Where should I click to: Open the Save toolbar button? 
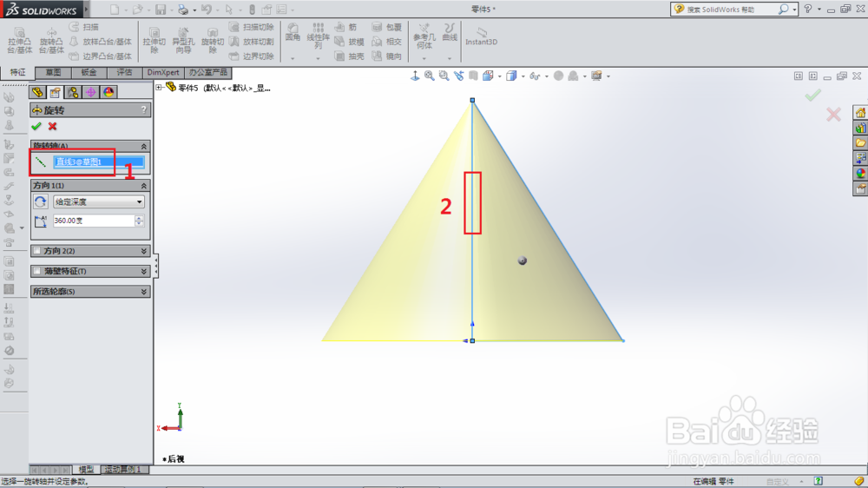coord(161,10)
